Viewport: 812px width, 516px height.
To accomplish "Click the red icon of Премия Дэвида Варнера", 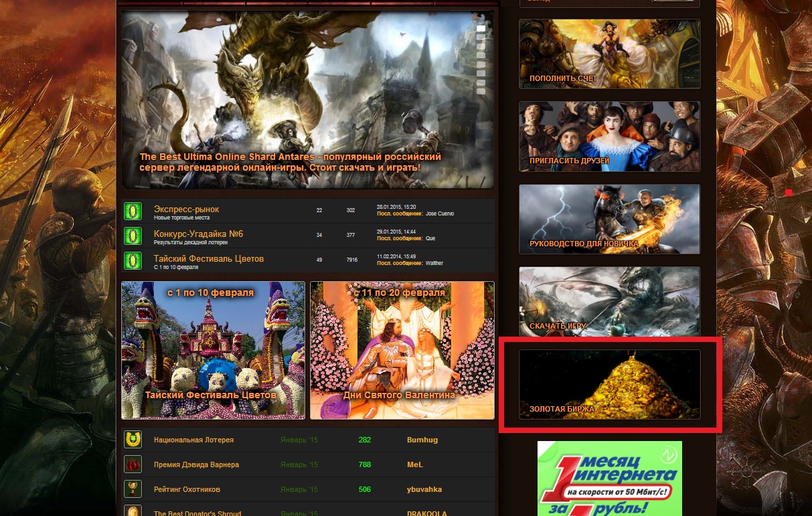I will point(133,464).
